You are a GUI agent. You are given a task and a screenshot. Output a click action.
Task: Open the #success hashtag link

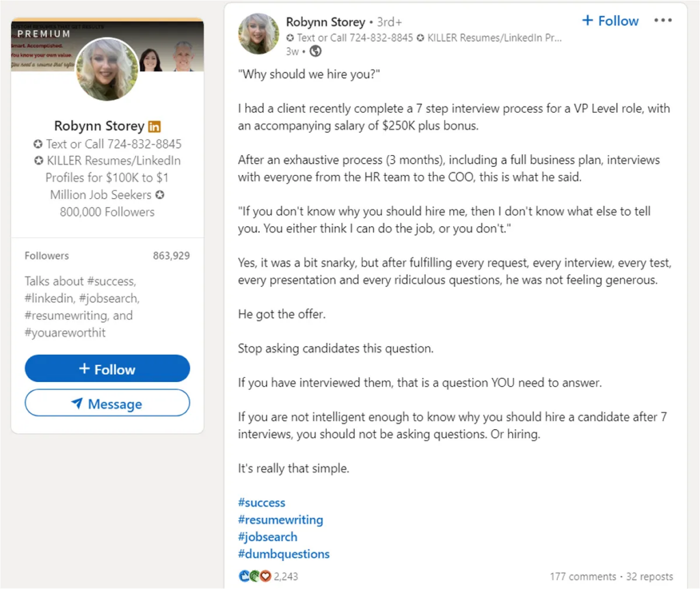[x=261, y=502]
